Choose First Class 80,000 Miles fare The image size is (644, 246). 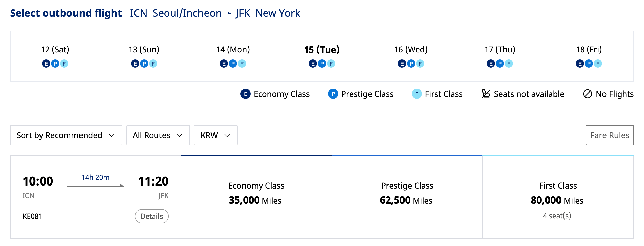[x=558, y=197]
